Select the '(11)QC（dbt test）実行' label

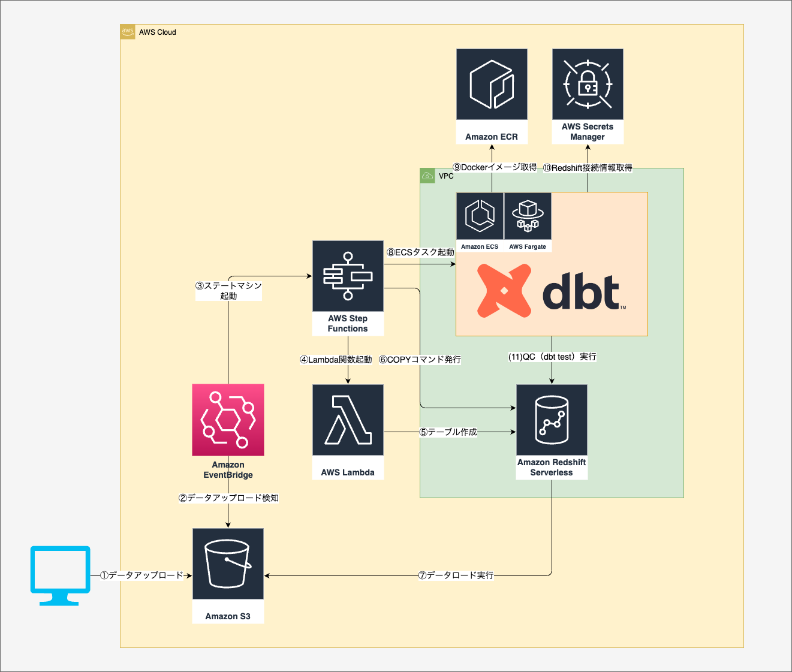(552, 357)
